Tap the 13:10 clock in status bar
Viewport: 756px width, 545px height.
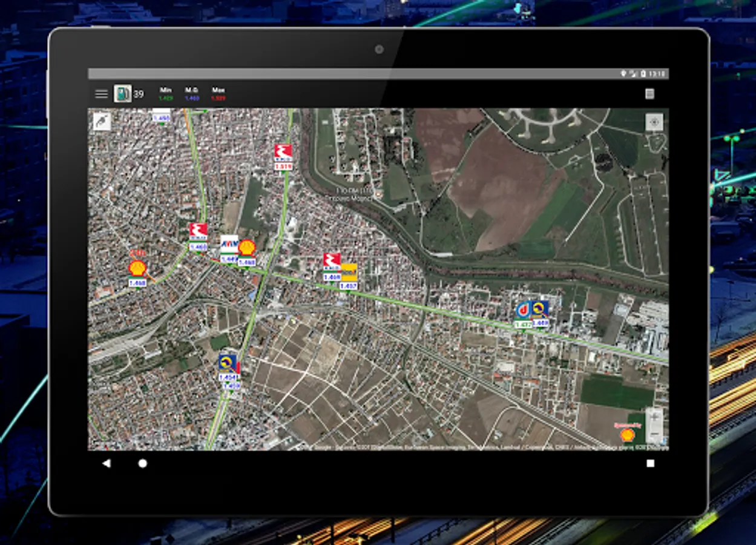click(656, 74)
